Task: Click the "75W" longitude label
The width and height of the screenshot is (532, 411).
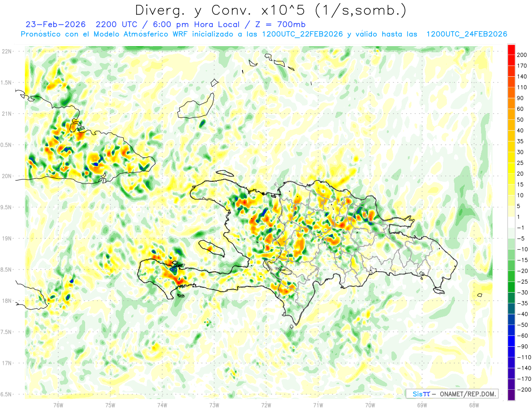Action: [110, 405]
